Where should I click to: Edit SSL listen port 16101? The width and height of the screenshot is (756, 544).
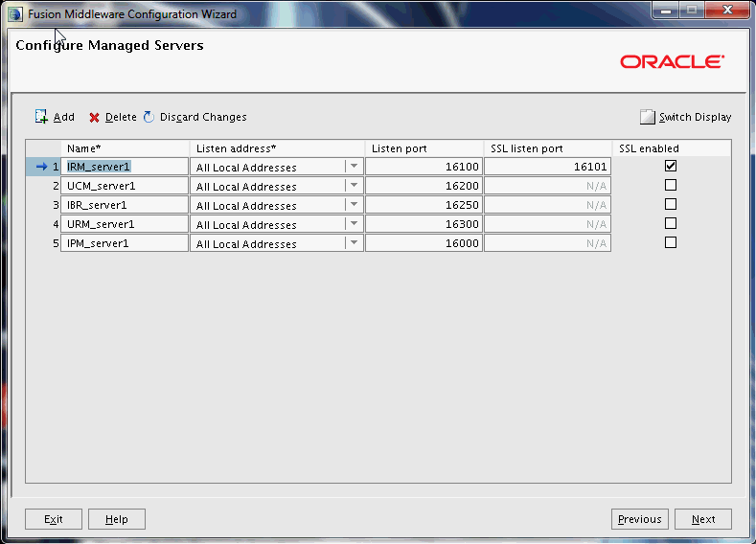click(548, 167)
